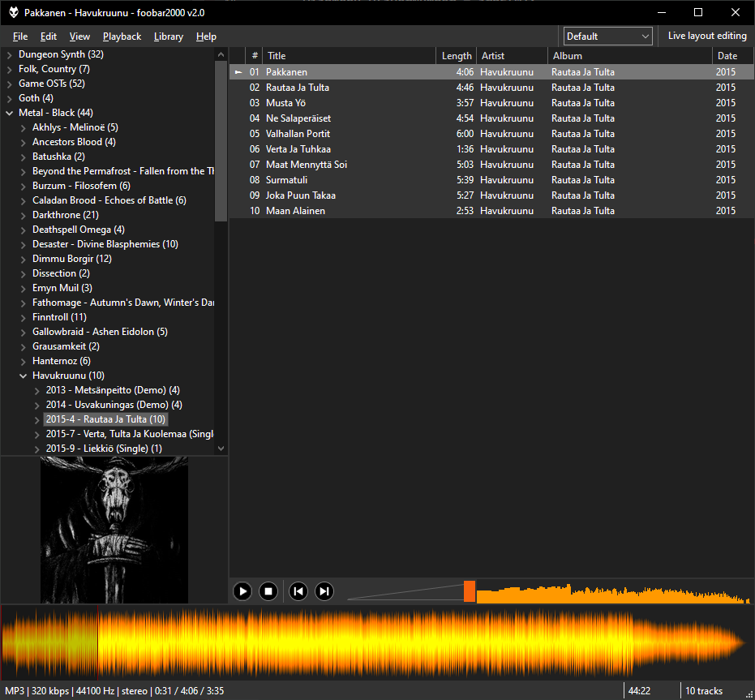Click the Play button

pyautogui.click(x=242, y=591)
